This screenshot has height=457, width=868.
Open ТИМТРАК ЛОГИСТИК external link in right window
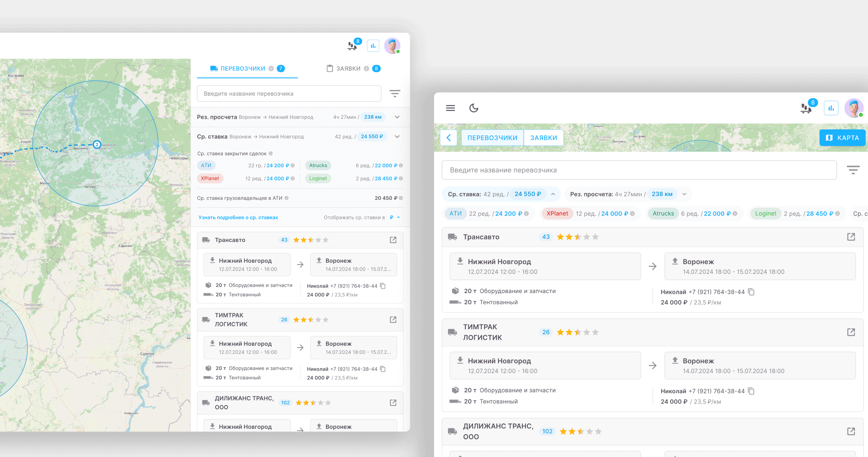coord(851,332)
